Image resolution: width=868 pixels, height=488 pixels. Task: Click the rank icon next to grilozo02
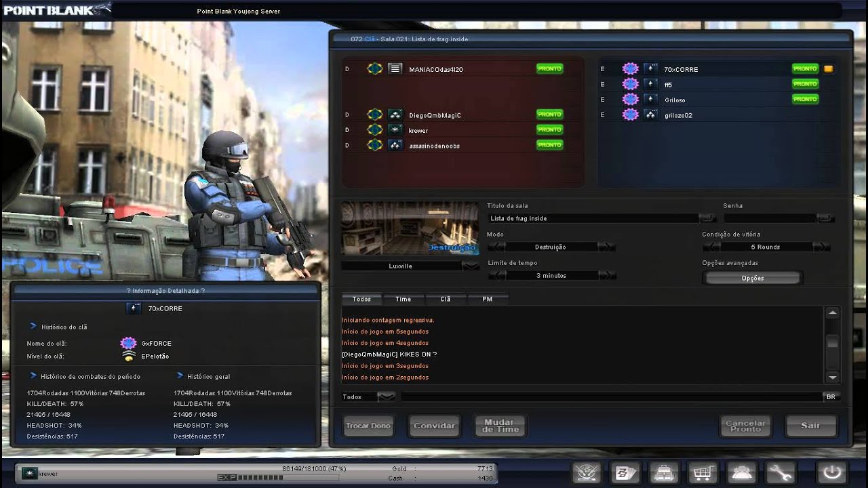click(x=651, y=115)
